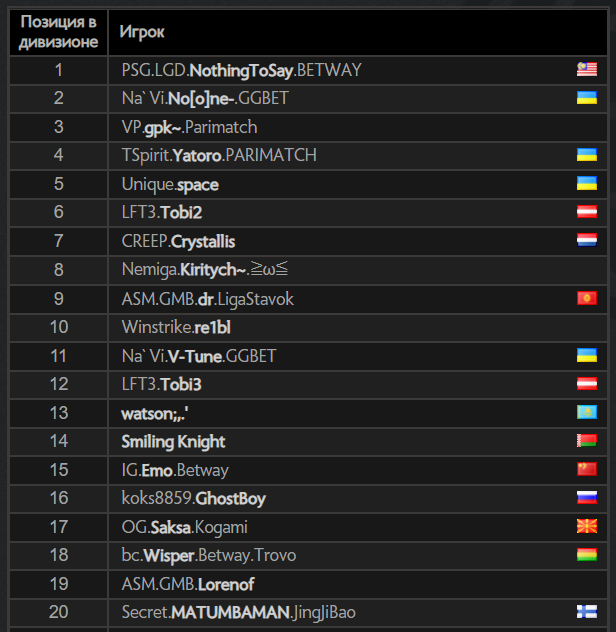
Task: Click the Belarus flag beside Smiling Knight
Action: click(x=587, y=441)
